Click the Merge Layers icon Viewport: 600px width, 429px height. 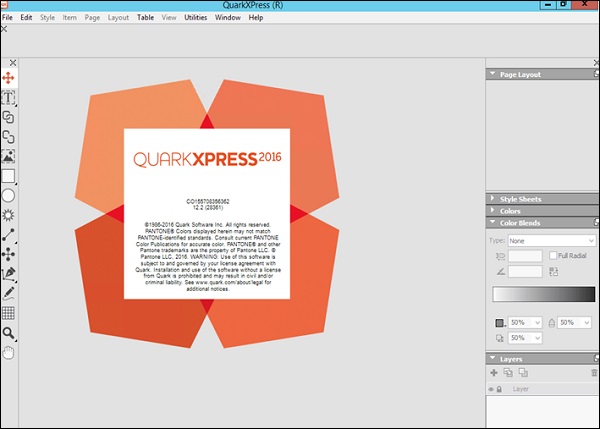(x=523, y=372)
